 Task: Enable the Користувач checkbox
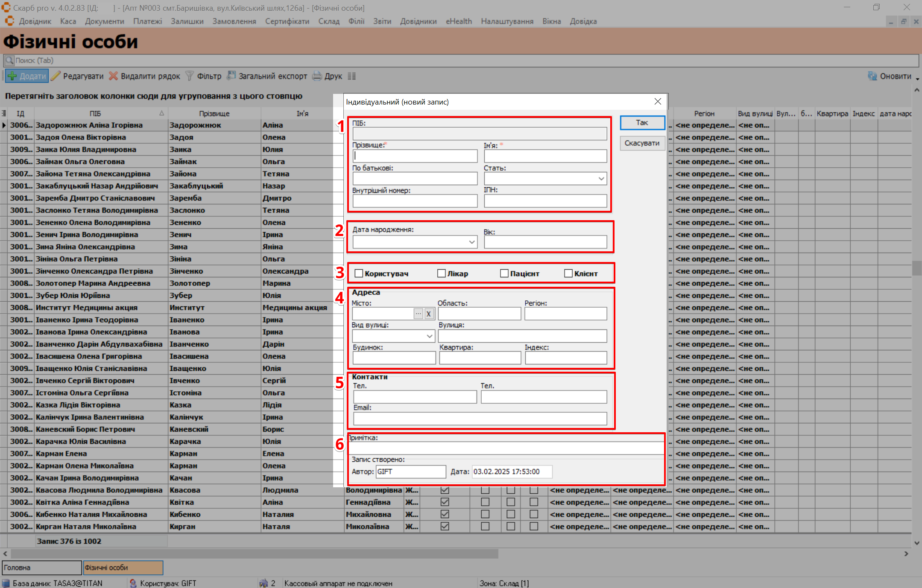pos(359,274)
